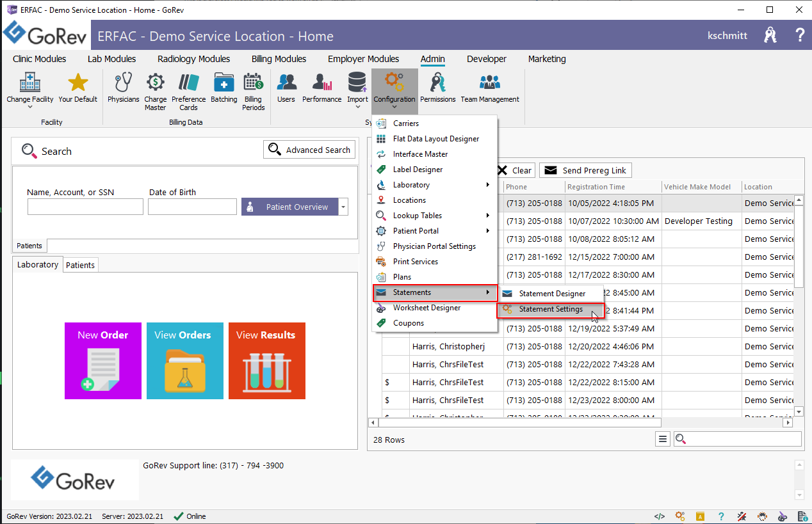Click the View Orders tile
The image size is (812, 524).
[x=185, y=361]
